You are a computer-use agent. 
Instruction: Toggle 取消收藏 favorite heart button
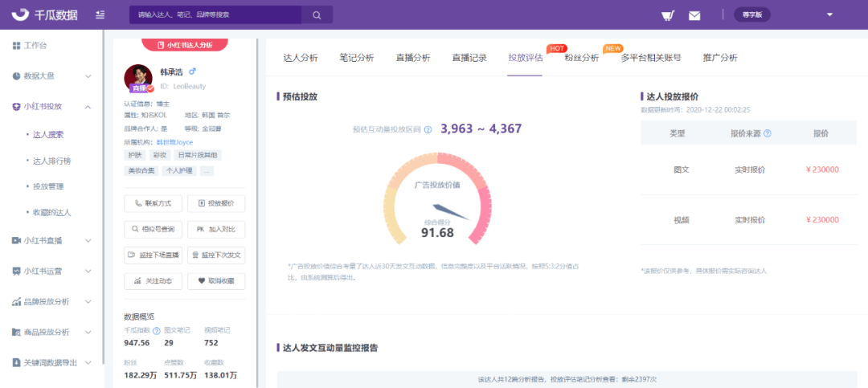[216, 281]
